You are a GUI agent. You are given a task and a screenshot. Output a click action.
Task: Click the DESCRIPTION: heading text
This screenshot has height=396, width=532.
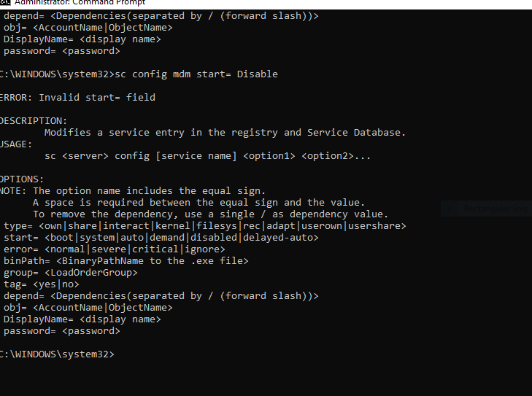pos(34,121)
